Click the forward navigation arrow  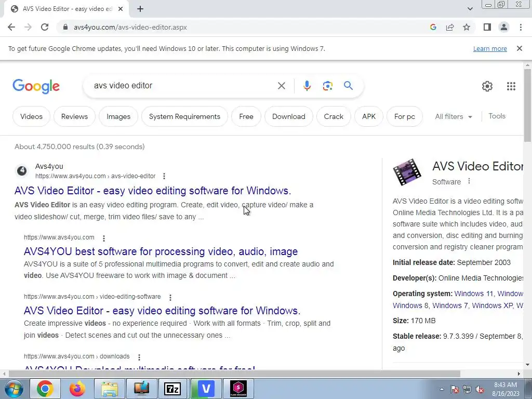point(28,27)
